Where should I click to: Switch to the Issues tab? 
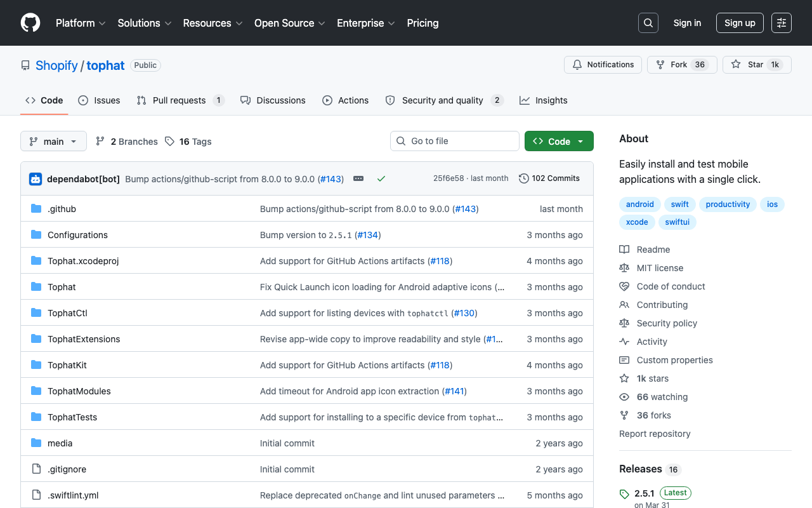(99, 100)
